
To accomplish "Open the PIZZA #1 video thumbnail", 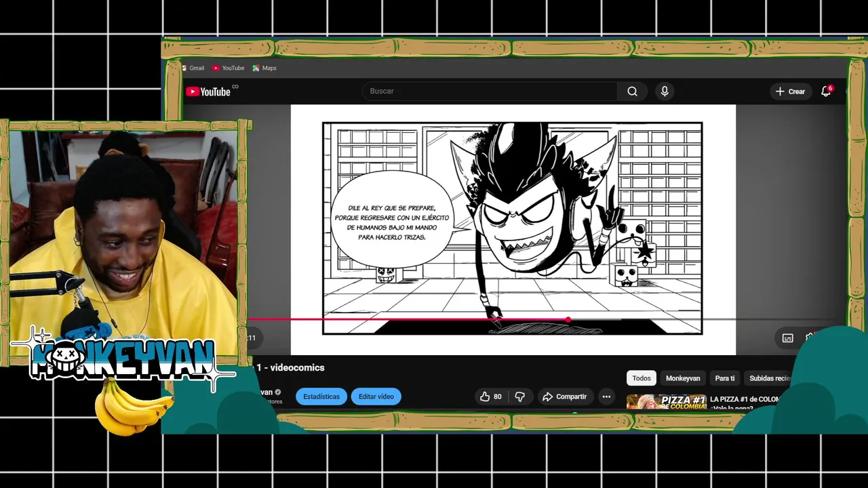I will point(666,402).
